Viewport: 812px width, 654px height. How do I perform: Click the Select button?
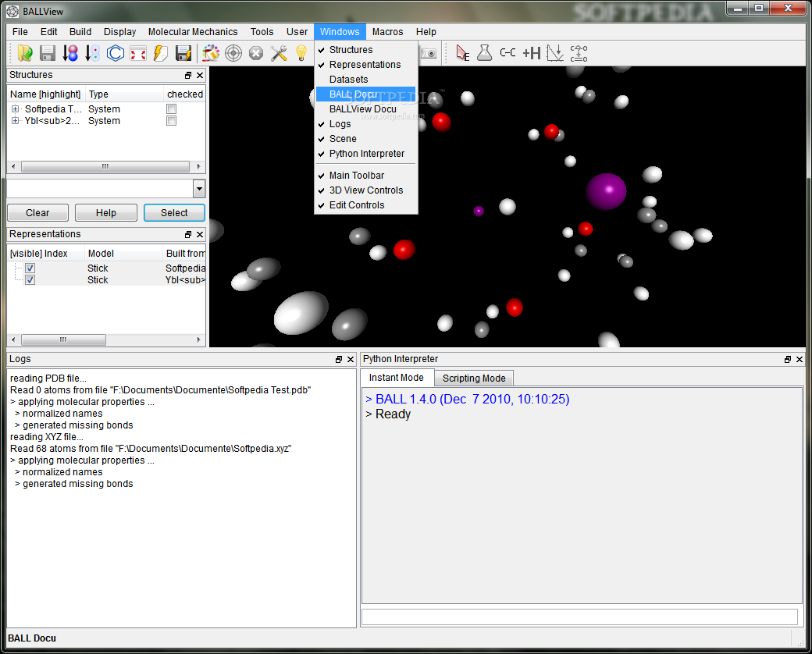(x=174, y=213)
